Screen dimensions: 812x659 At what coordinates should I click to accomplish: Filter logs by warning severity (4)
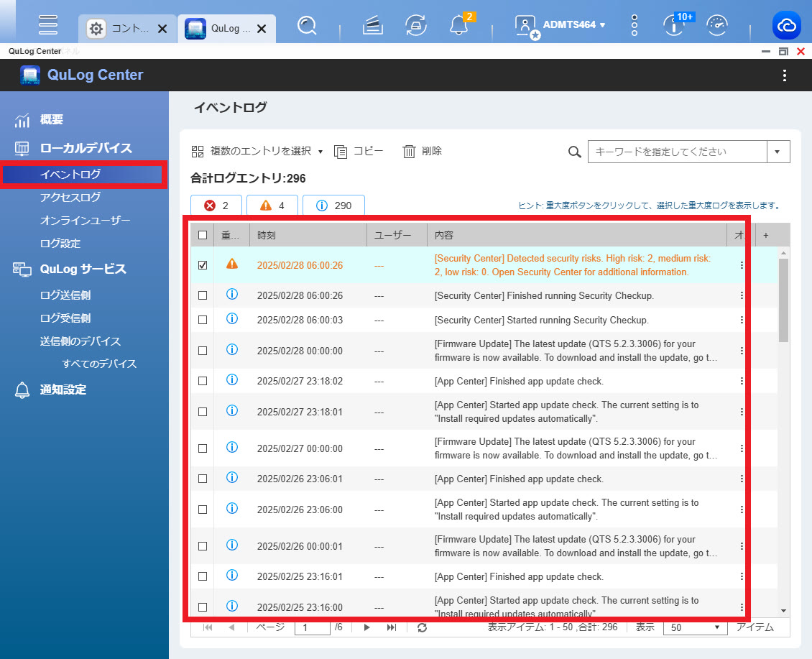pyautogui.click(x=272, y=205)
